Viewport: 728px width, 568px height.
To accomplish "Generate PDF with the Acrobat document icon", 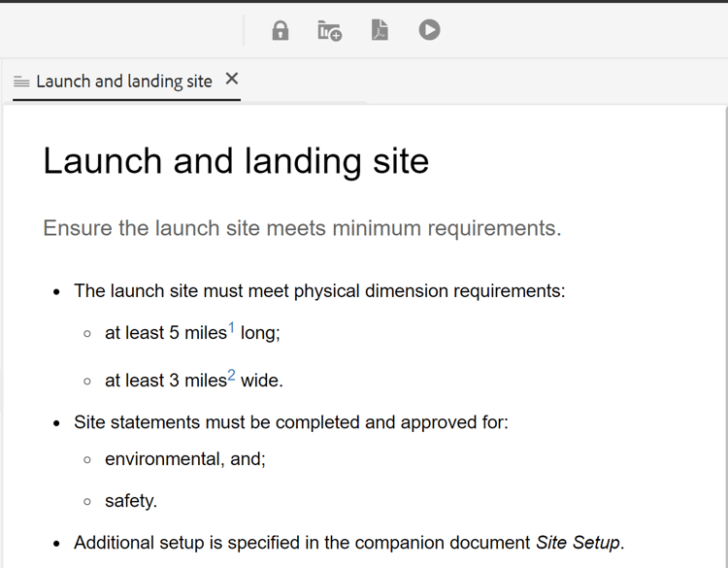I will tap(380, 30).
